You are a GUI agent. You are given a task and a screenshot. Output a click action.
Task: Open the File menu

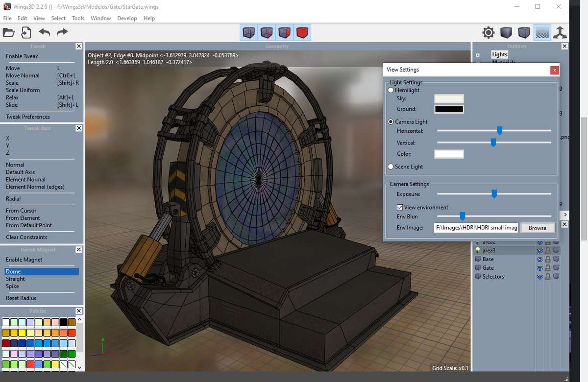pos(7,18)
